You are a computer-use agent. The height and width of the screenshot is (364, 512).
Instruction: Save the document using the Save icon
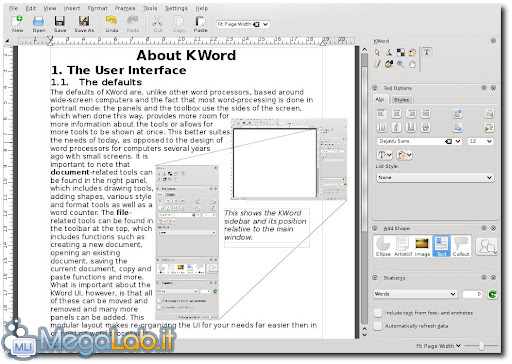click(x=60, y=22)
